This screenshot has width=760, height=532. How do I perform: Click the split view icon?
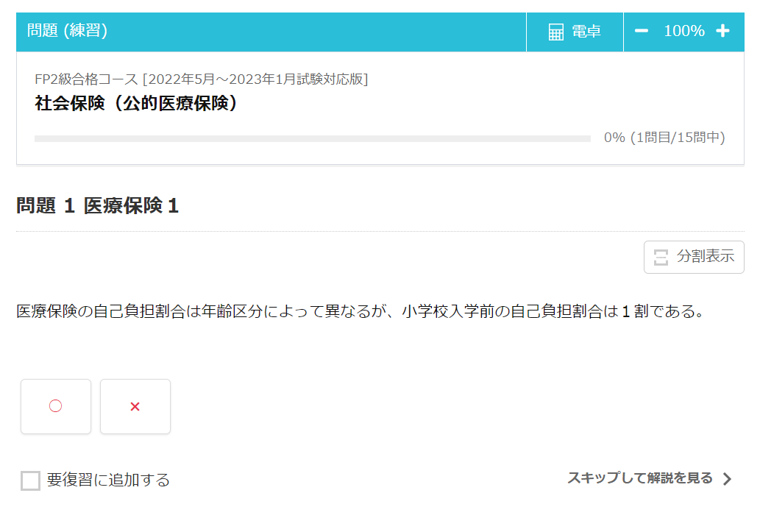(661, 257)
